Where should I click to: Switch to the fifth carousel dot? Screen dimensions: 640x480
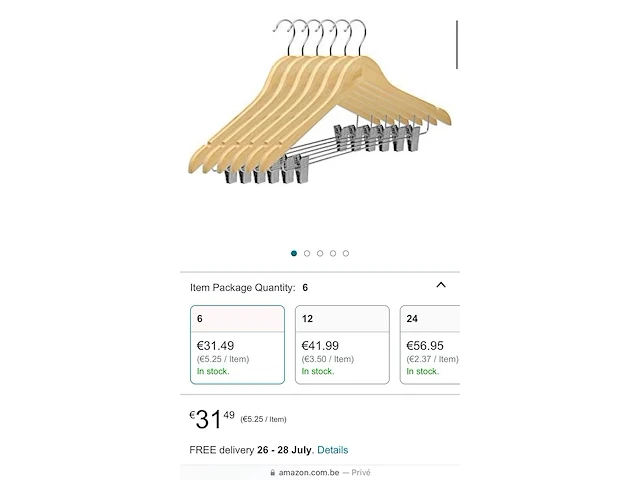click(x=346, y=253)
